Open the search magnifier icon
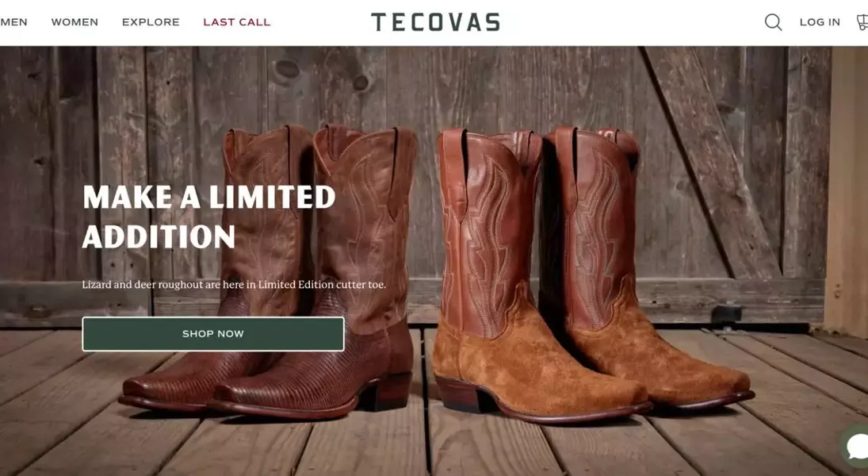868x476 pixels. [x=774, y=22]
